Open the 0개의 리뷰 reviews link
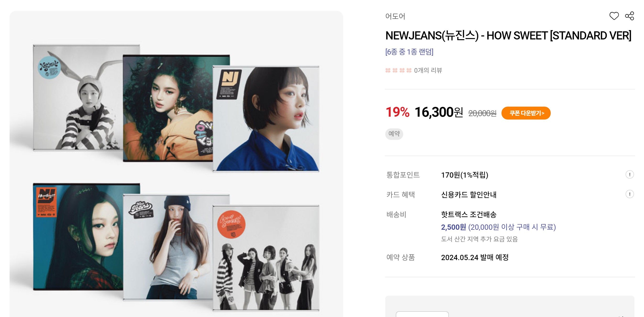The height and width of the screenshot is (317, 644). (x=428, y=71)
